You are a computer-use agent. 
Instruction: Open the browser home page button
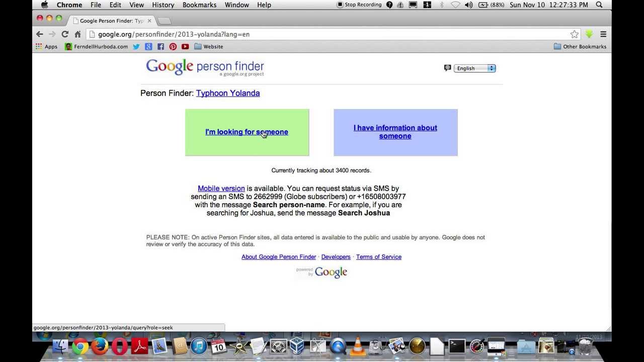(x=77, y=34)
